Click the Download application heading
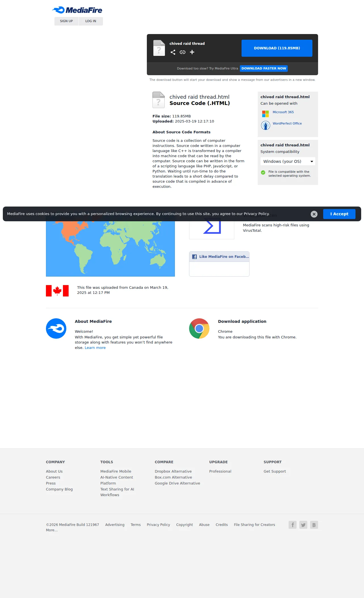 coord(242,321)
